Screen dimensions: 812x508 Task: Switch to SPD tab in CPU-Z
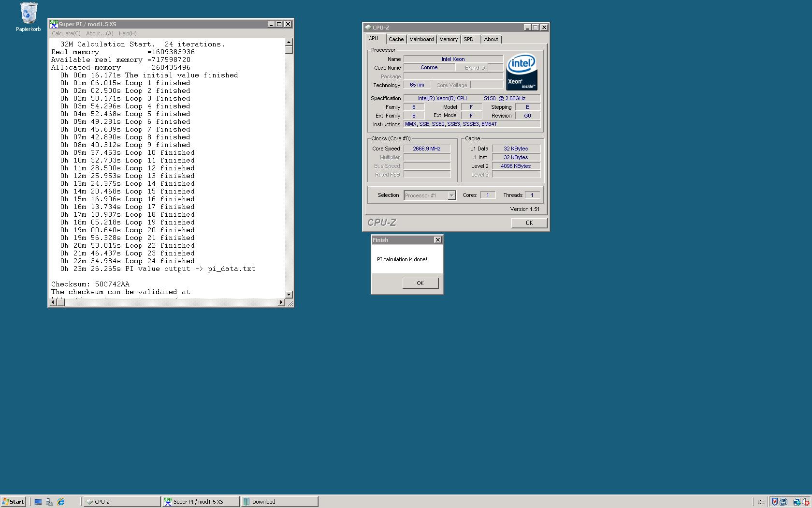469,40
